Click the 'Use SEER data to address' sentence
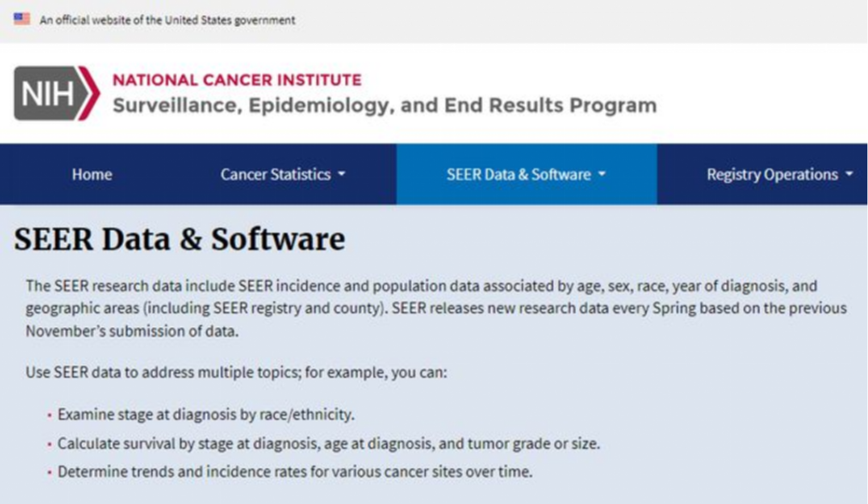 pyautogui.click(x=236, y=372)
